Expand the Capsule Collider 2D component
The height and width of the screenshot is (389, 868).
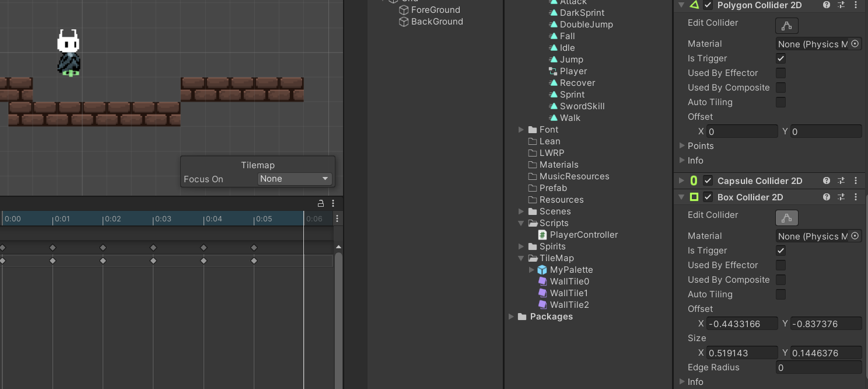coord(681,181)
